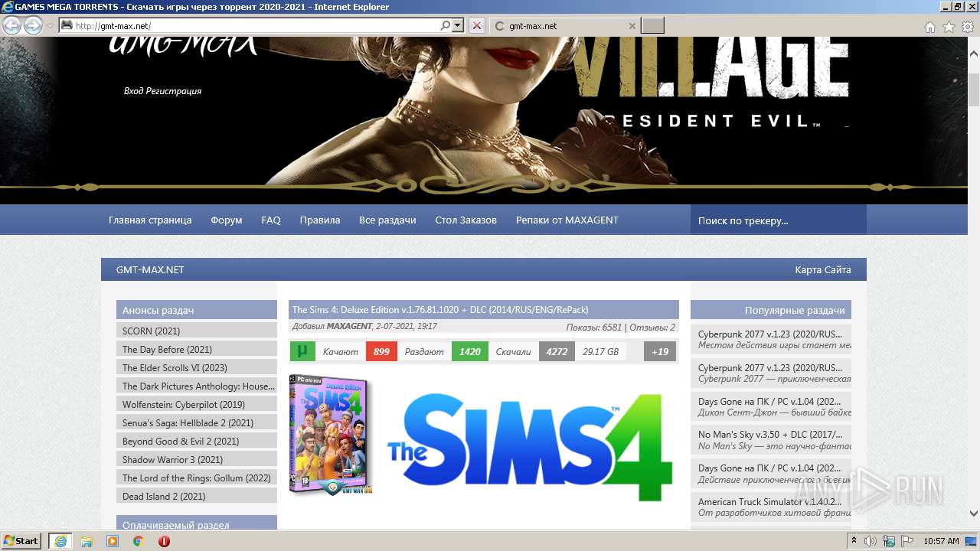Screen dimensions: 980x551
Task: Click the Анонсы раздач sidebar header
Action: (x=197, y=310)
